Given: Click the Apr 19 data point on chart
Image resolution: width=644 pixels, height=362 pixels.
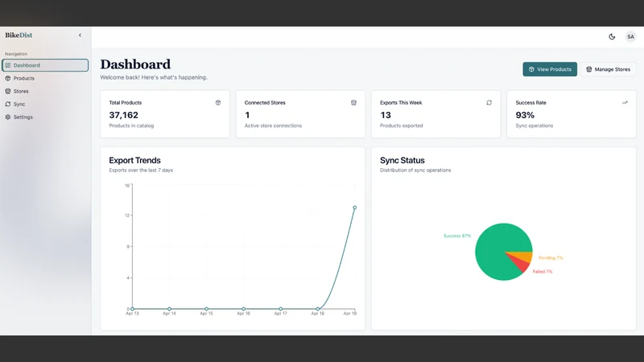Looking at the screenshot, I should pyautogui.click(x=354, y=208).
